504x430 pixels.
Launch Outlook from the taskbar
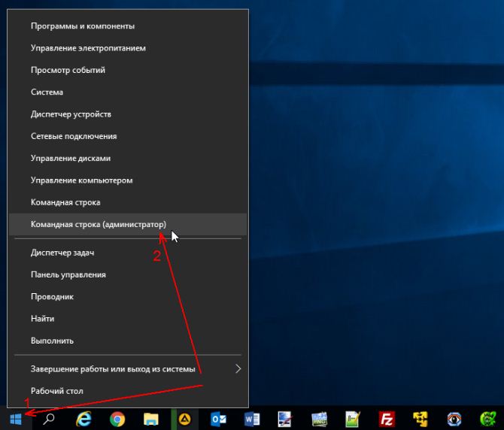(x=219, y=419)
